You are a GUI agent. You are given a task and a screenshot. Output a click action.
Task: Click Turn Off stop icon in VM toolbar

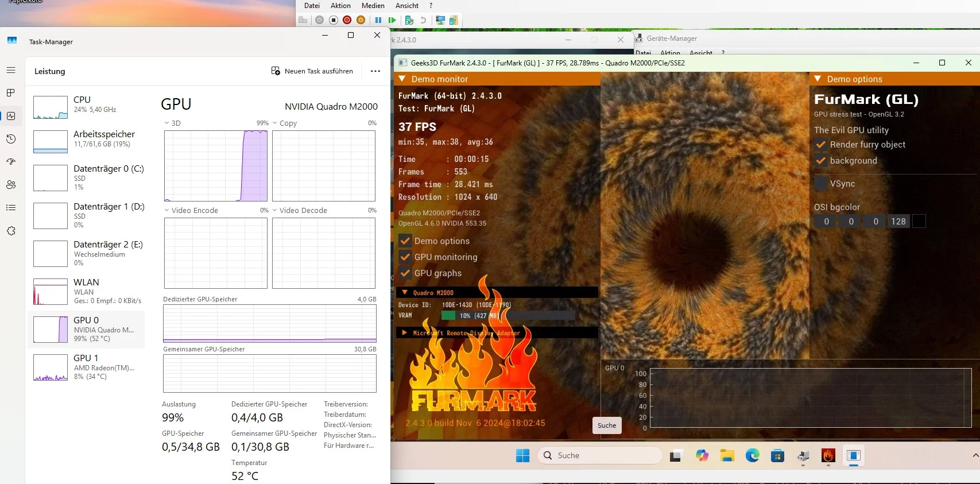tap(334, 20)
